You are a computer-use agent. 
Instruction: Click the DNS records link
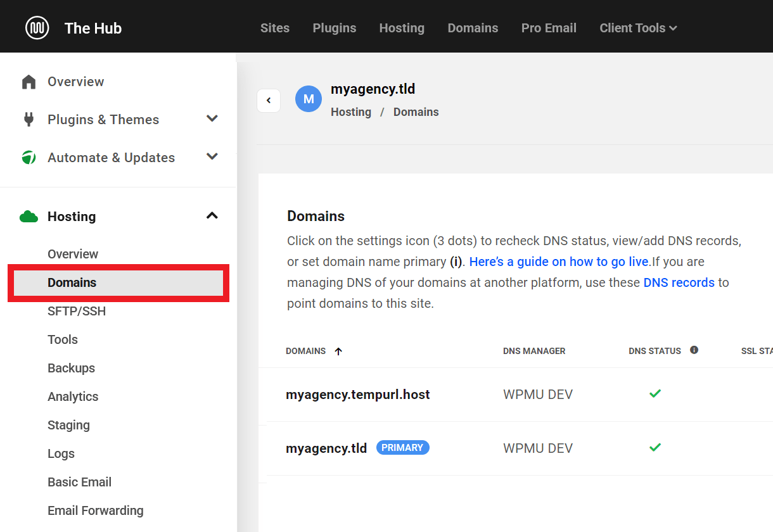pyautogui.click(x=679, y=282)
